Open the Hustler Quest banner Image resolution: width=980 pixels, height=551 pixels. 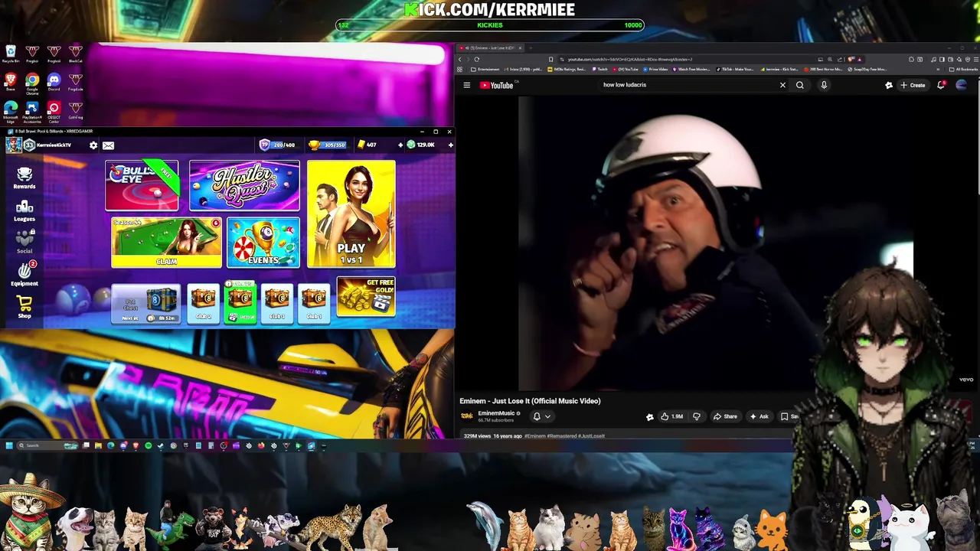pyautogui.click(x=244, y=185)
